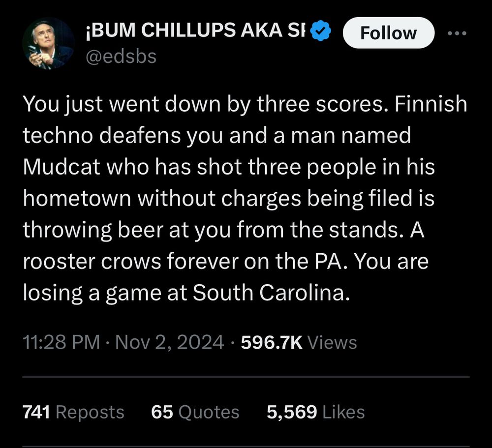Click the Likes label text

[343, 412]
